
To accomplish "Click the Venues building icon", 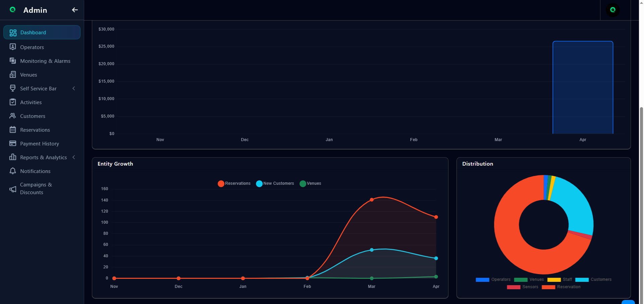I will coord(13,75).
